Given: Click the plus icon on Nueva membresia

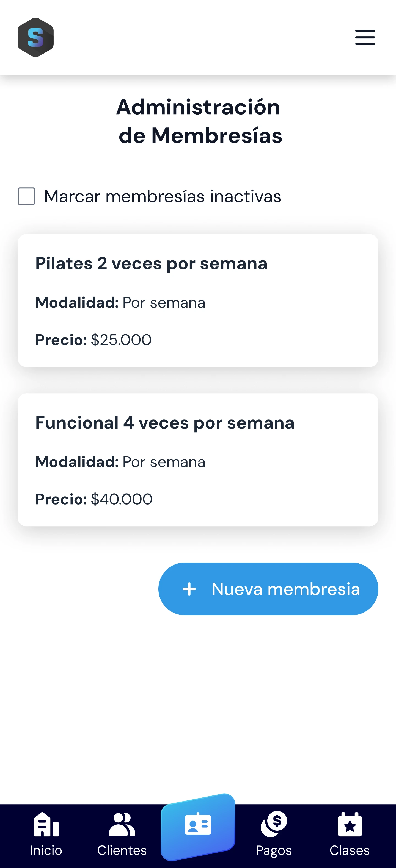Looking at the screenshot, I should pos(189,589).
